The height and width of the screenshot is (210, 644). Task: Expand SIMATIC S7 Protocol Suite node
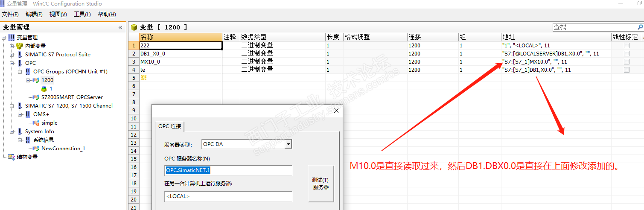pyautogui.click(x=12, y=55)
